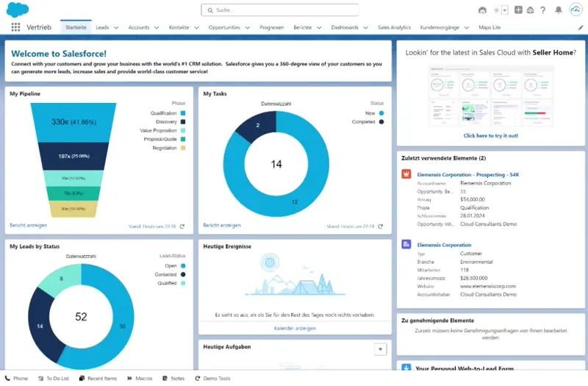Screen dimensions: 588x386
Task: Click Bericht anzeigen under My Tasks
Action: [x=222, y=225]
